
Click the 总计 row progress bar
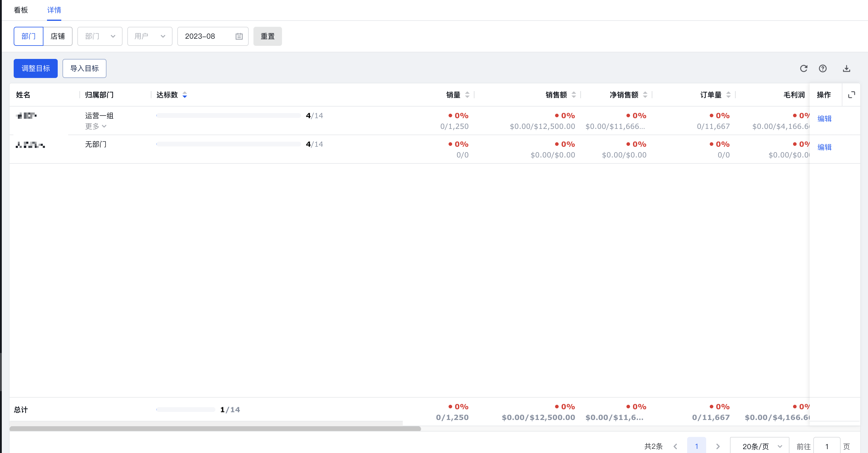(x=186, y=410)
